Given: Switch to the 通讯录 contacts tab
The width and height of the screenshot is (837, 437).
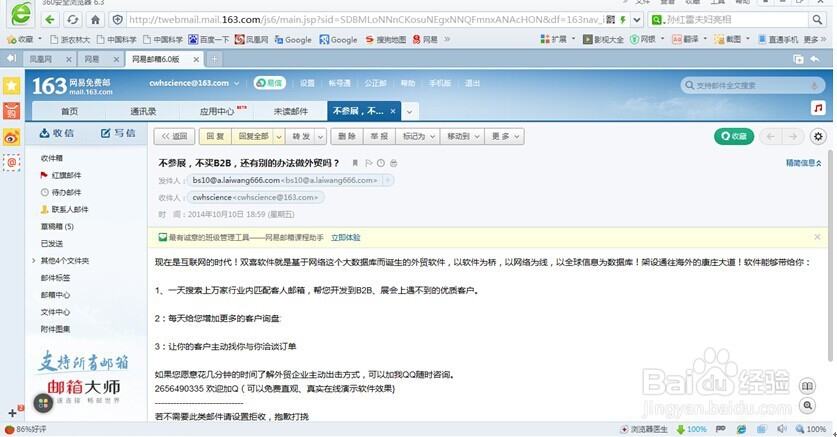Looking at the screenshot, I should pyautogui.click(x=143, y=111).
